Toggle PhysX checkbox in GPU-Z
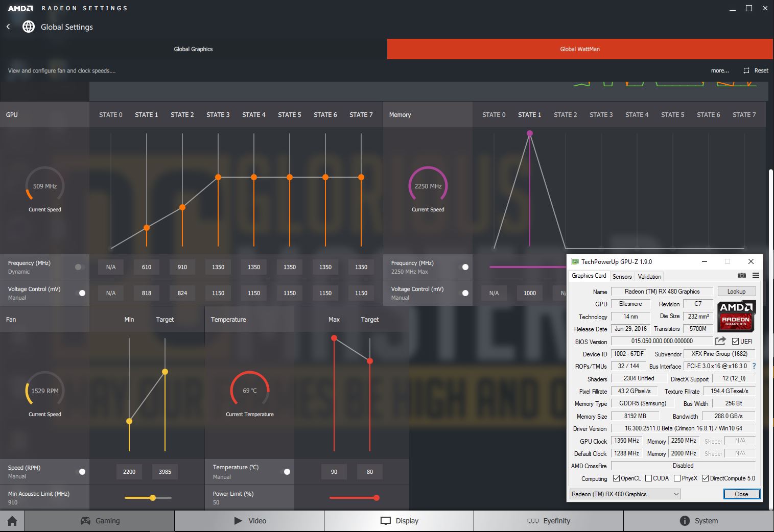This screenshot has width=774, height=532. click(677, 478)
